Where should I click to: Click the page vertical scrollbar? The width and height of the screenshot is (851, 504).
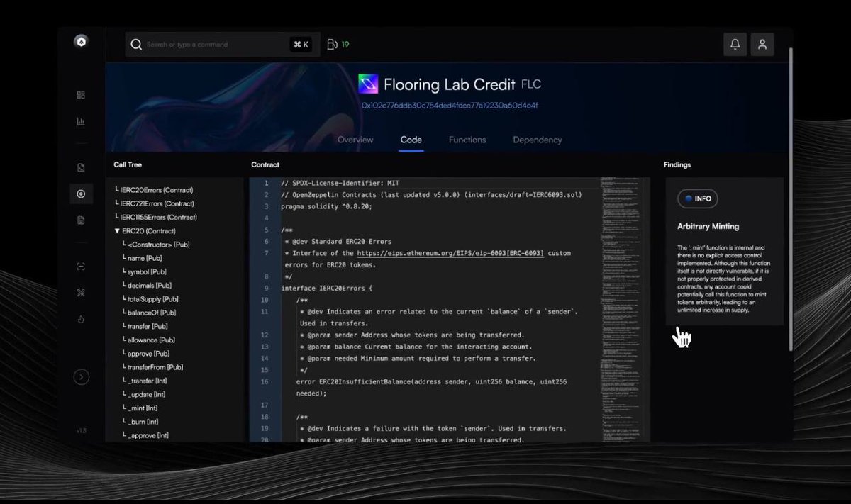point(791,198)
